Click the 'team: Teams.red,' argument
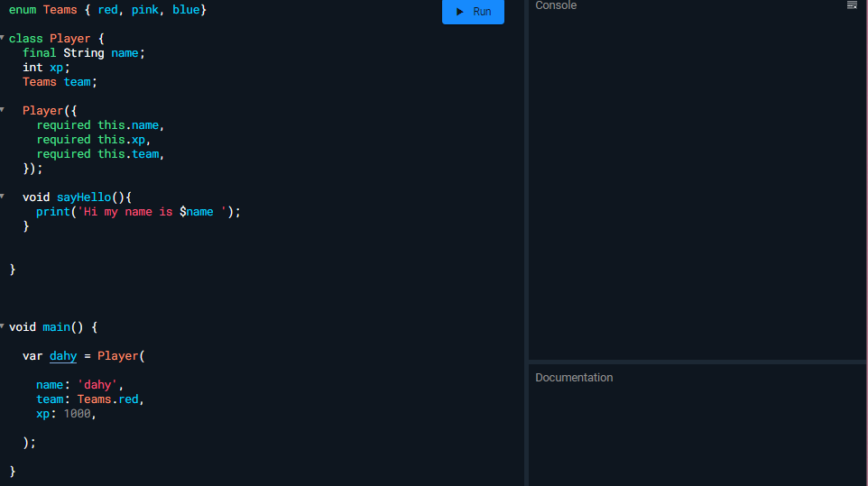 90,399
